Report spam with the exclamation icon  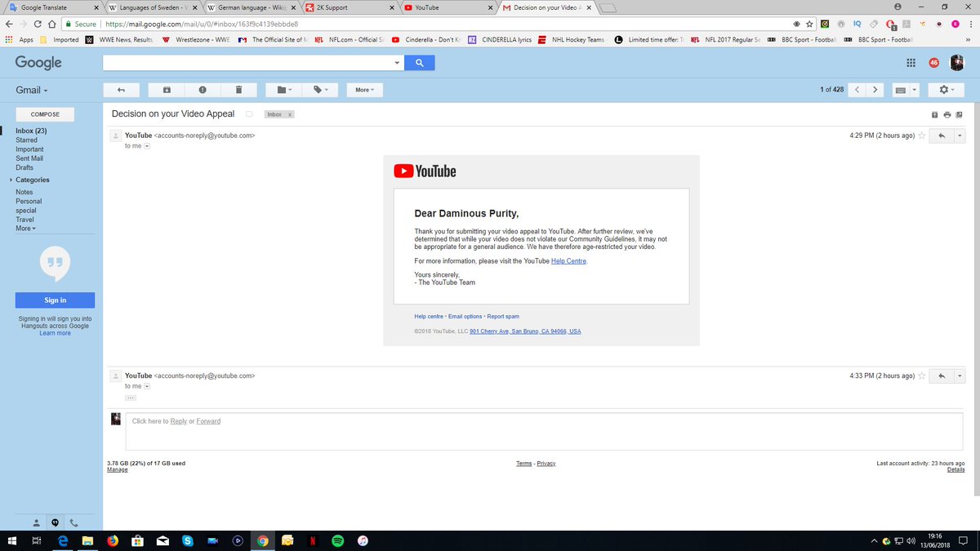click(x=203, y=90)
